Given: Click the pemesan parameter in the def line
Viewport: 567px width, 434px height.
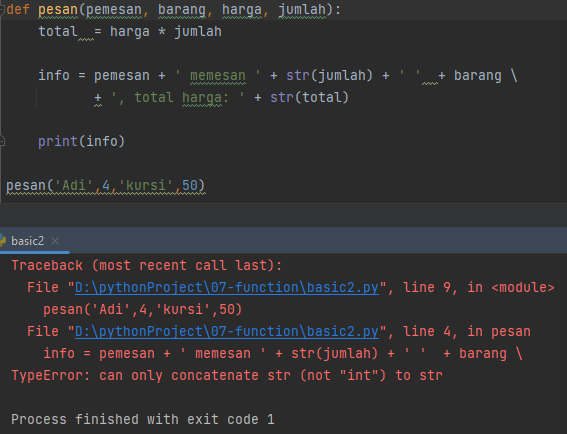Looking at the screenshot, I should [114, 10].
